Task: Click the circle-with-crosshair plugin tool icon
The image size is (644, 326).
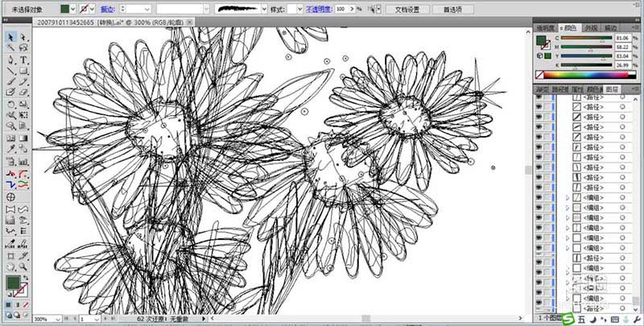Action: [x=11, y=197]
